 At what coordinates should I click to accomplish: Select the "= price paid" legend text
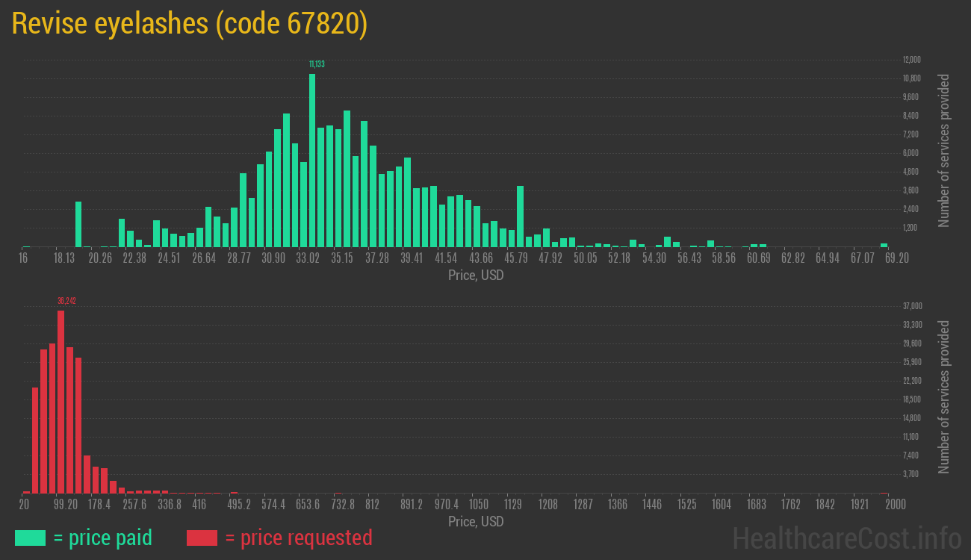click(x=102, y=538)
